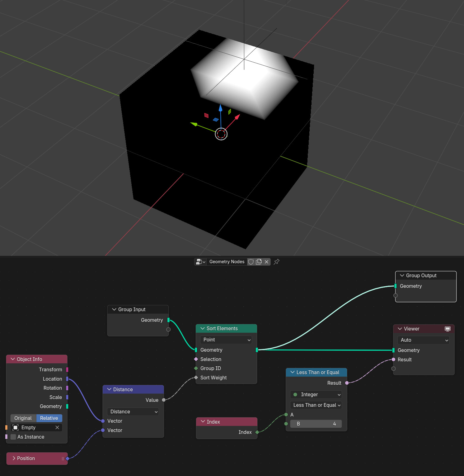Open the Viewer Auto domain dropdown
Viewport: 464px width, 476px height.
click(x=424, y=340)
